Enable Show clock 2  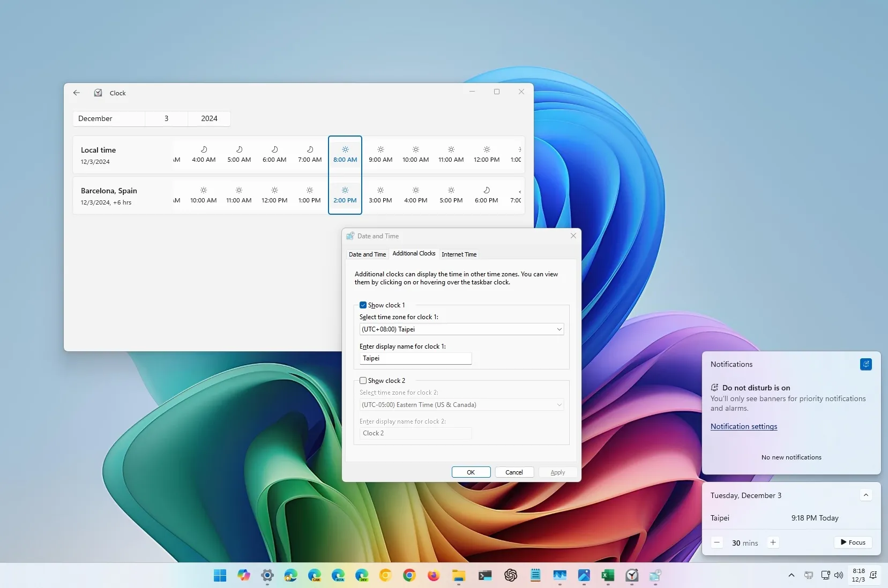tap(364, 380)
